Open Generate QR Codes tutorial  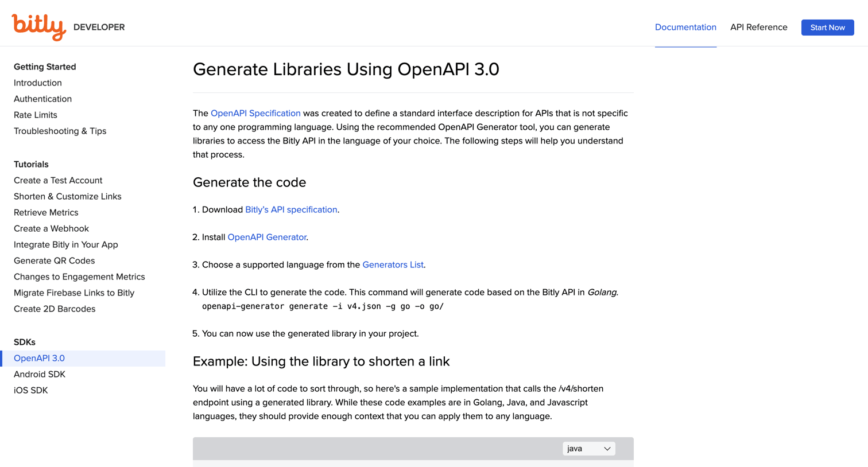click(55, 260)
